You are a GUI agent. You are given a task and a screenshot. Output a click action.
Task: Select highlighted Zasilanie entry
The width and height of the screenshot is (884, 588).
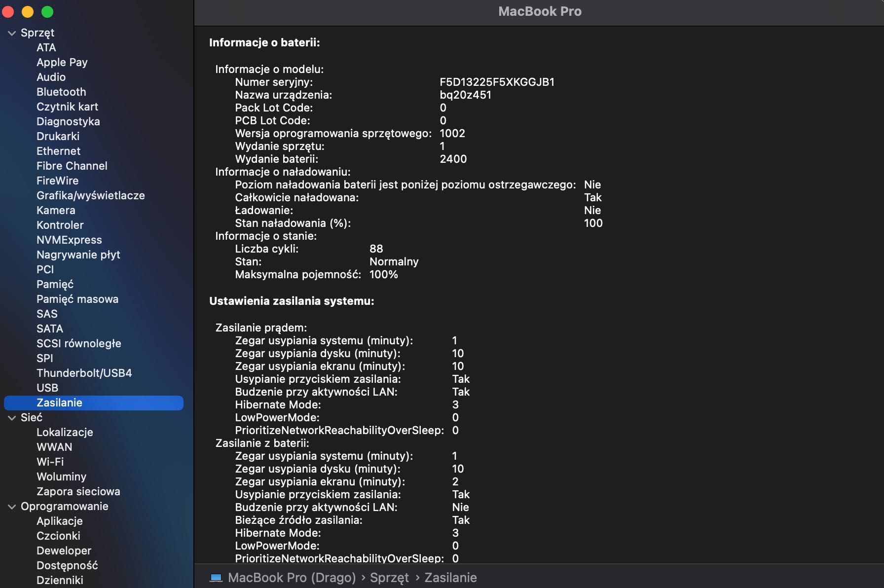(x=94, y=403)
